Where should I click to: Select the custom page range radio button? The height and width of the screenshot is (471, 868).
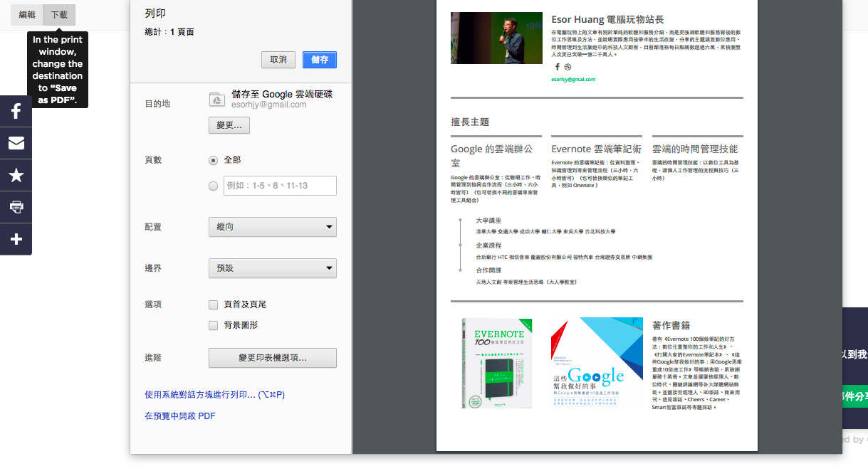tap(214, 186)
